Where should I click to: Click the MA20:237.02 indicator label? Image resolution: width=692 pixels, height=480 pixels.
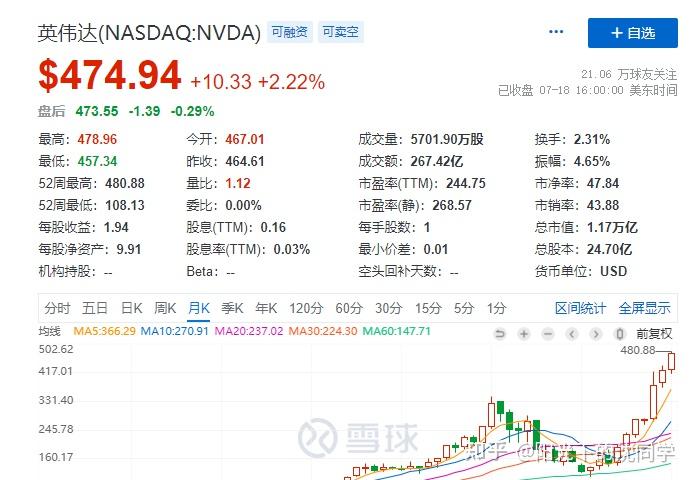pyautogui.click(x=249, y=331)
